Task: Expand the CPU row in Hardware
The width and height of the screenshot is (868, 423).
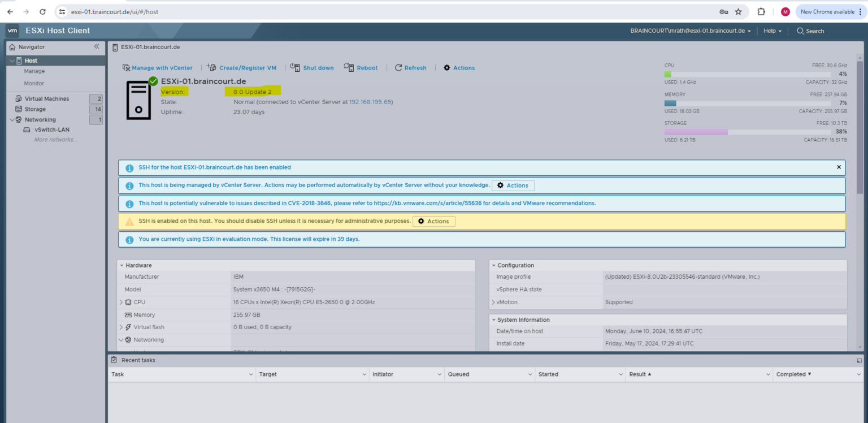Action: coord(121,302)
